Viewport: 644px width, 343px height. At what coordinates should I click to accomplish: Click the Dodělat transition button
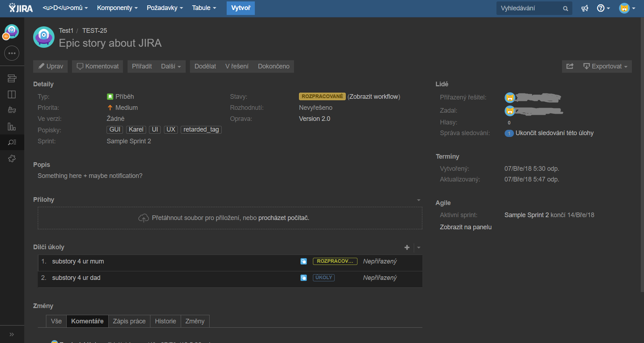coord(205,66)
